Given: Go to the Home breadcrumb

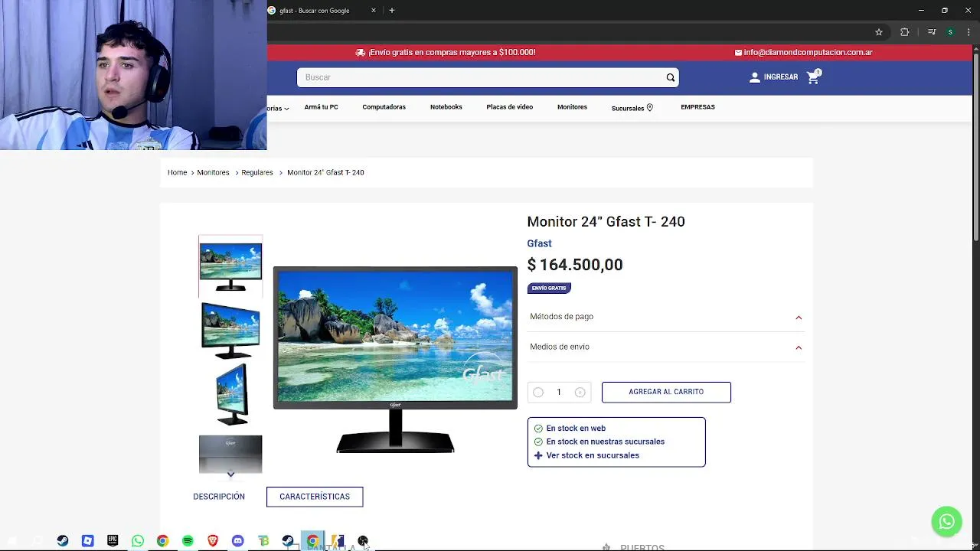Looking at the screenshot, I should 177,173.
